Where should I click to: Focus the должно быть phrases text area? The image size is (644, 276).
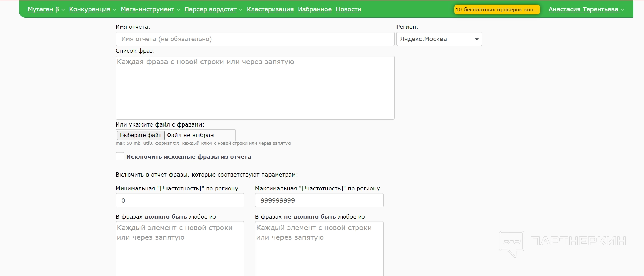pos(180,249)
